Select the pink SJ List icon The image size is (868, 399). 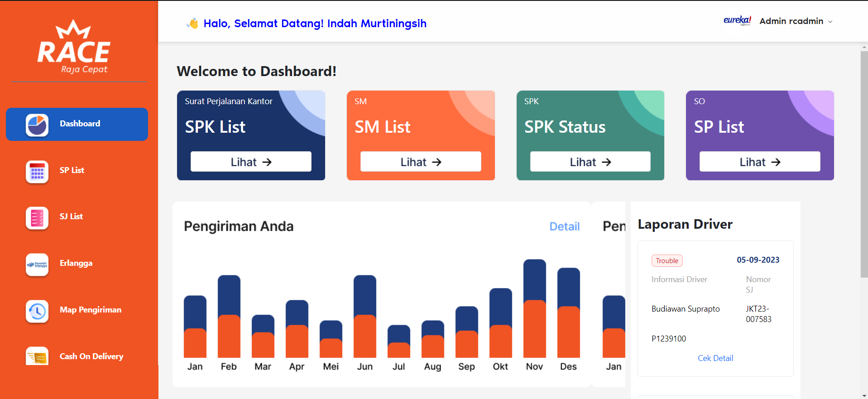point(37,218)
